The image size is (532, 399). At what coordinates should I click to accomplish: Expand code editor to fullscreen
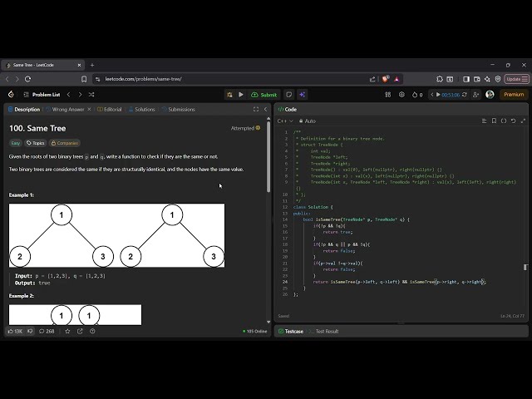coord(523,121)
